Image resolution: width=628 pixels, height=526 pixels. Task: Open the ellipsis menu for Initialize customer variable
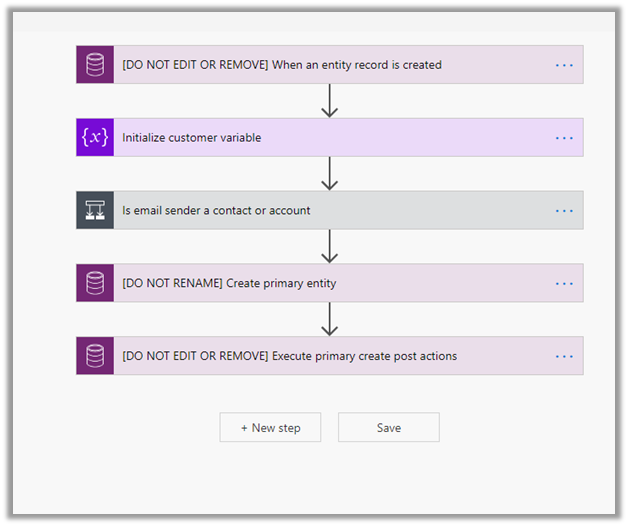click(564, 138)
